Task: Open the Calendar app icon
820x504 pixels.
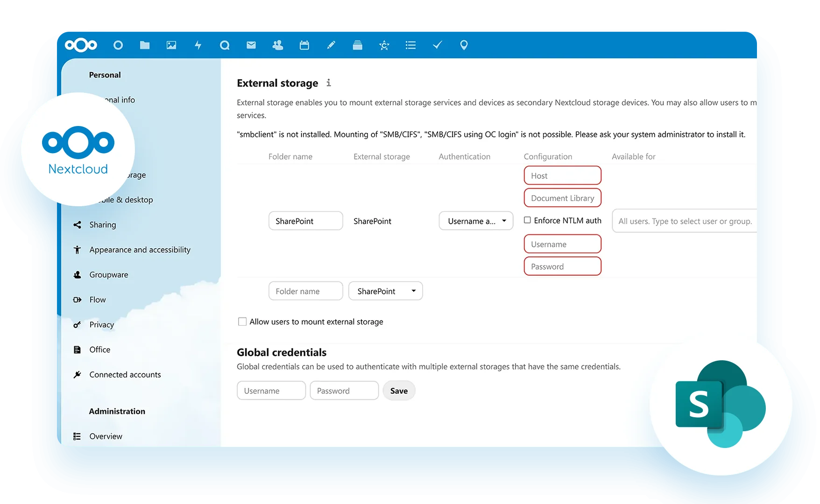Action: (x=304, y=45)
